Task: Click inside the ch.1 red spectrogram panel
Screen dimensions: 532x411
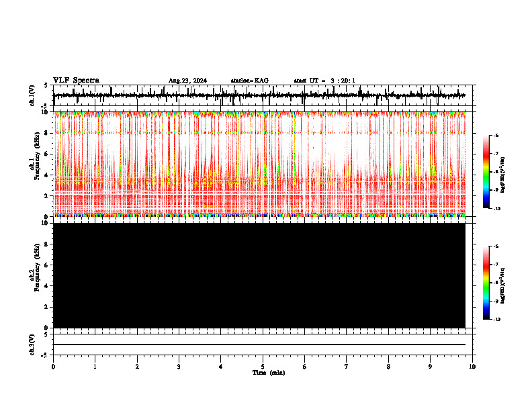Action: point(259,164)
